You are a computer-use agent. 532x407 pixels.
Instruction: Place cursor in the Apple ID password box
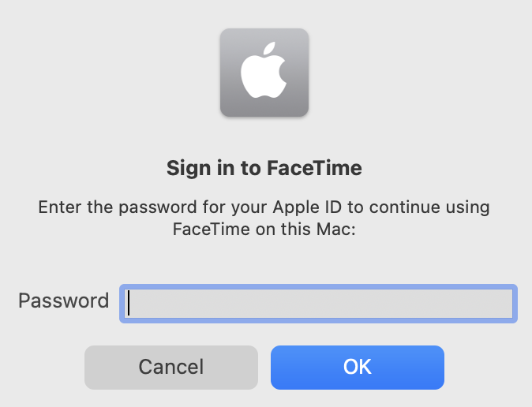point(317,304)
